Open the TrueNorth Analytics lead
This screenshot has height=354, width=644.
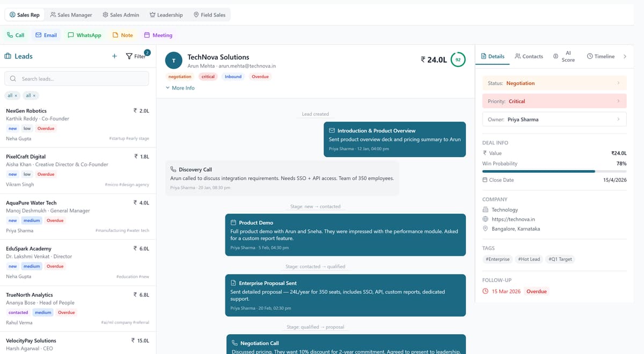pyautogui.click(x=78, y=309)
